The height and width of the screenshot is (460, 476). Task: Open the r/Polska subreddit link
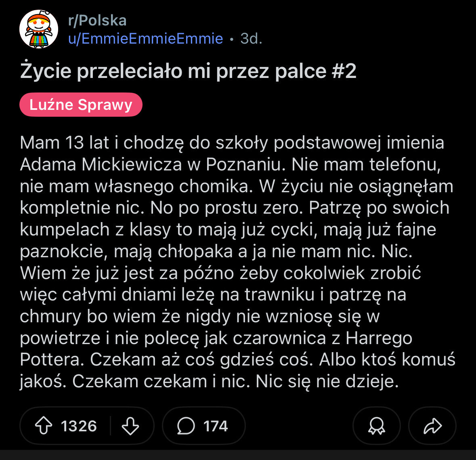(x=97, y=20)
